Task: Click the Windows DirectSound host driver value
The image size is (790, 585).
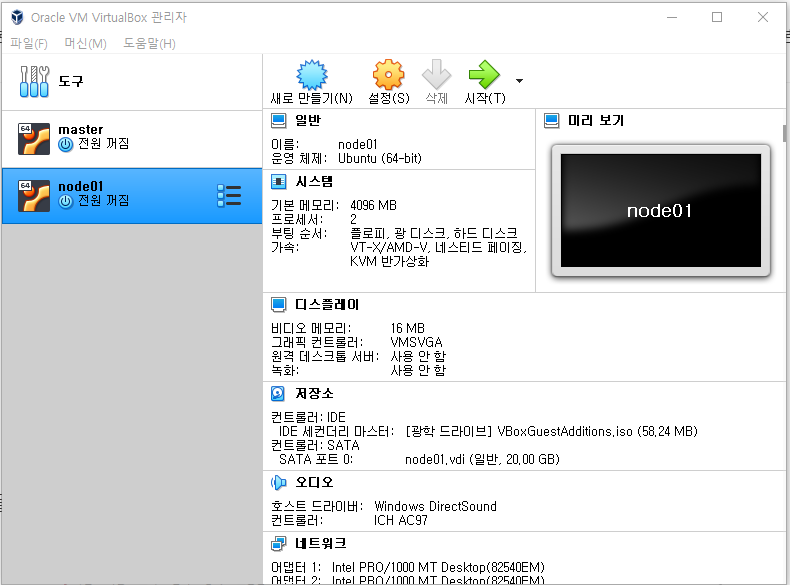Action: coord(435,506)
